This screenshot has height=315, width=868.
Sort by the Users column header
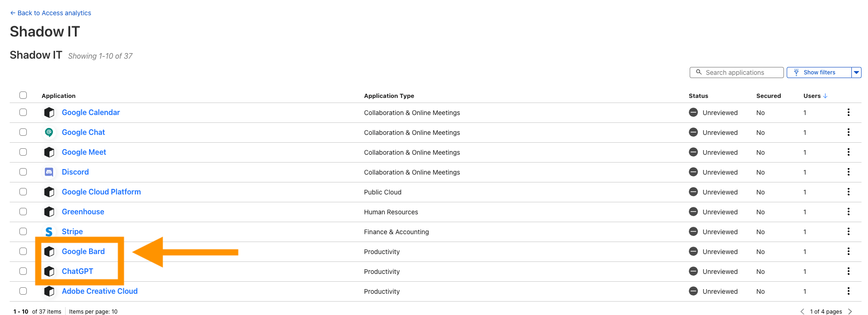click(x=812, y=96)
